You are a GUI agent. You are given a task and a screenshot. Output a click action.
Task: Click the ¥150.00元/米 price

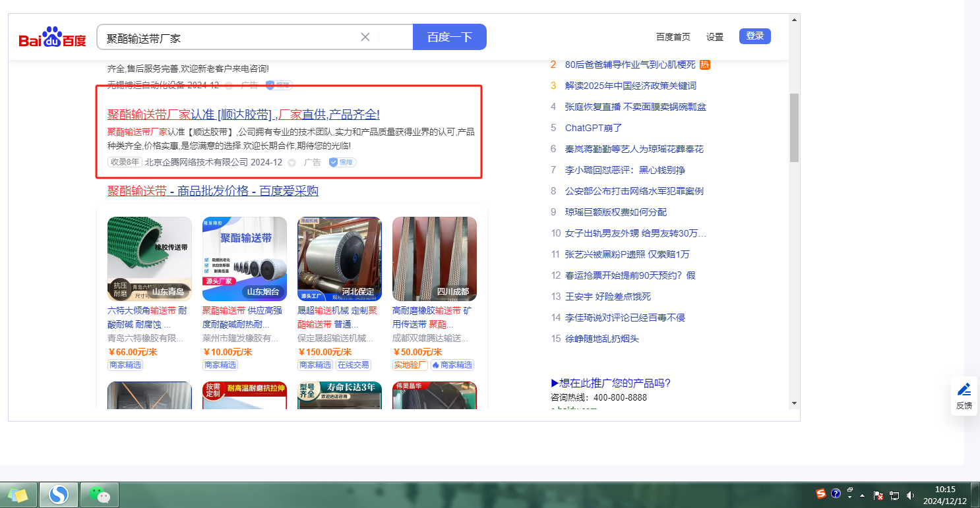coord(324,352)
